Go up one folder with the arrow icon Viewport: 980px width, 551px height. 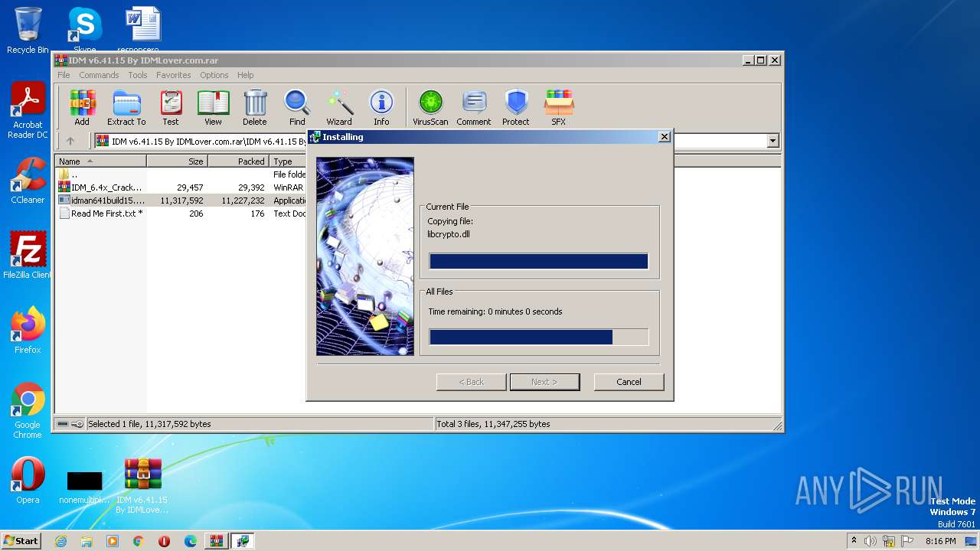pyautogui.click(x=70, y=141)
